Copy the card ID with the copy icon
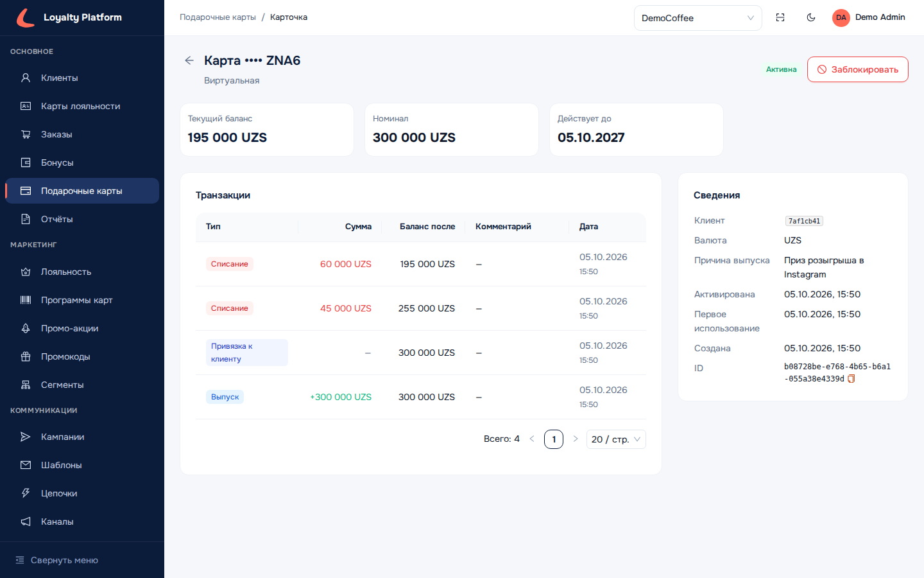 pos(851,379)
